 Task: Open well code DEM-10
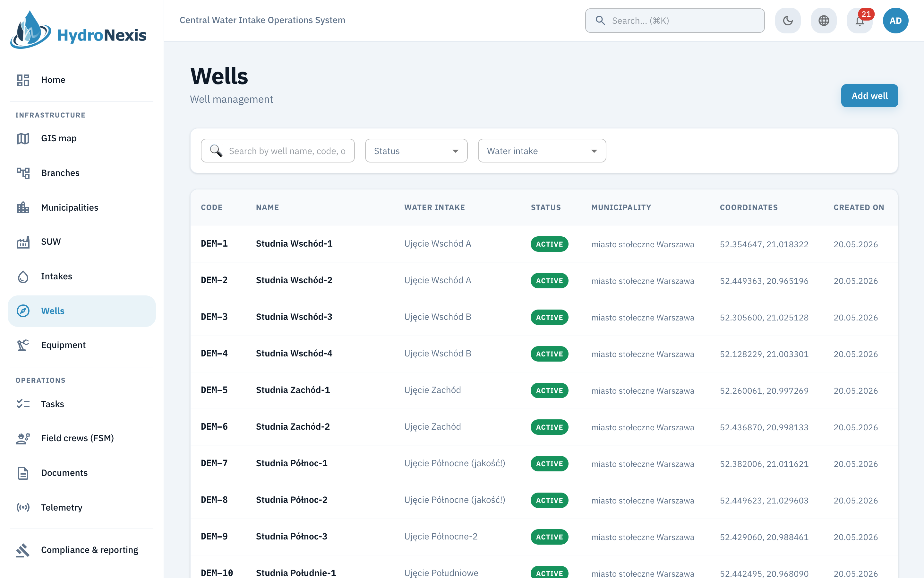pos(217,573)
